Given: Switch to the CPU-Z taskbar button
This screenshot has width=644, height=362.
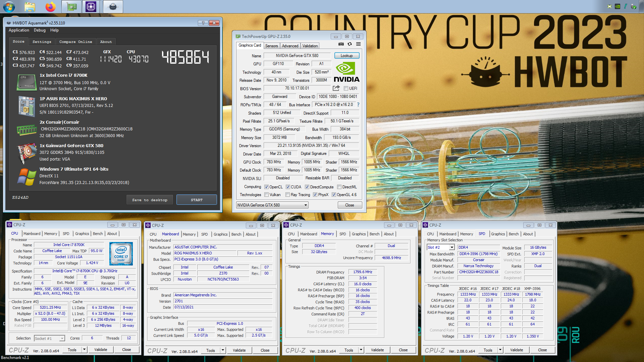Looking at the screenshot, I should pos(91,6).
